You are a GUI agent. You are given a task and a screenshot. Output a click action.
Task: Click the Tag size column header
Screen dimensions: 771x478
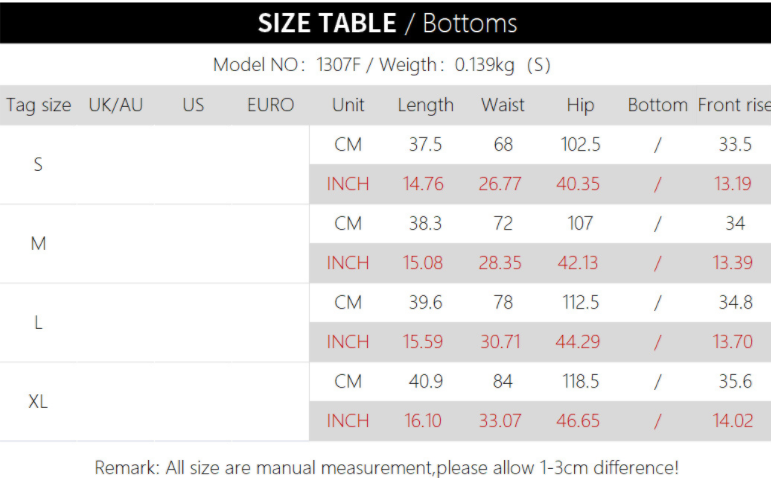pyautogui.click(x=38, y=105)
